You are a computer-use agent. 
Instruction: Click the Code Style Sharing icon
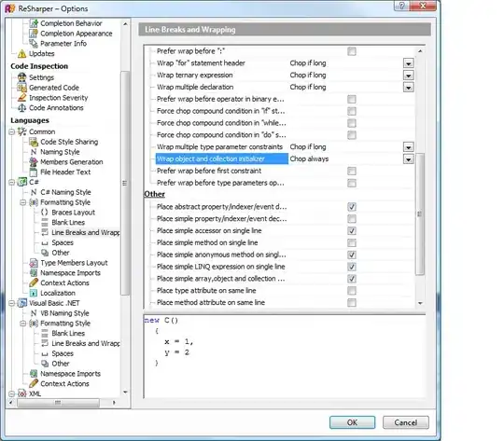[x=34, y=142]
